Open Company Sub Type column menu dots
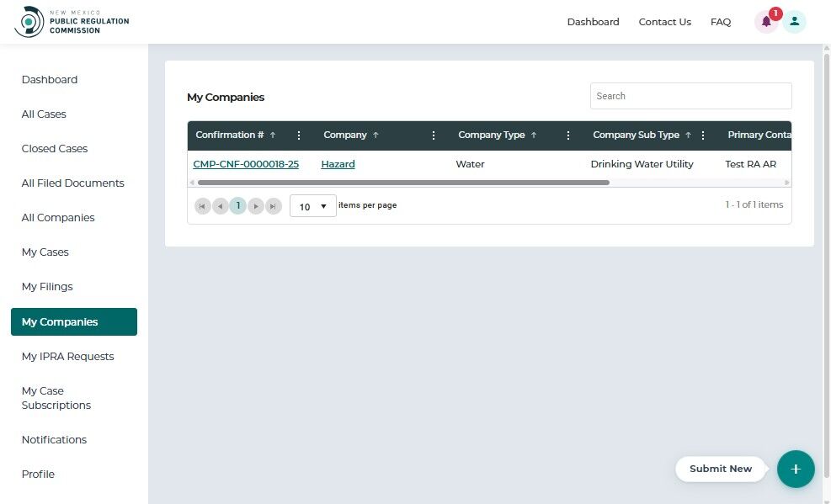The height and width of the screenshot is (504, 831). (x=703, y=135)
